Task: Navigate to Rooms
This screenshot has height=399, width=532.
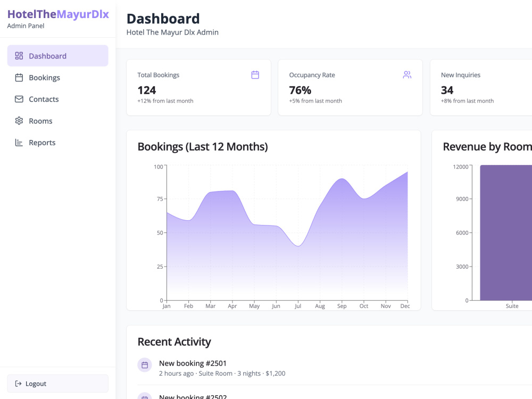Action: [57, 121]
